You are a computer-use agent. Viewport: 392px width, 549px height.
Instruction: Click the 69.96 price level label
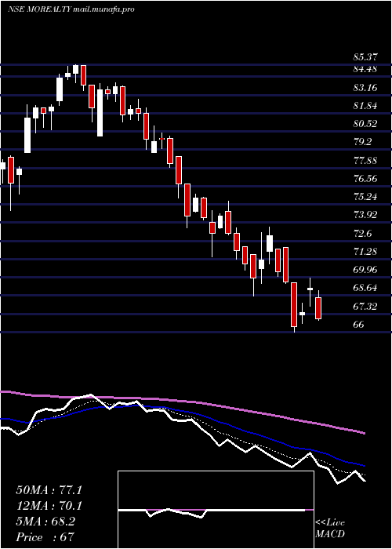(365, 270)
